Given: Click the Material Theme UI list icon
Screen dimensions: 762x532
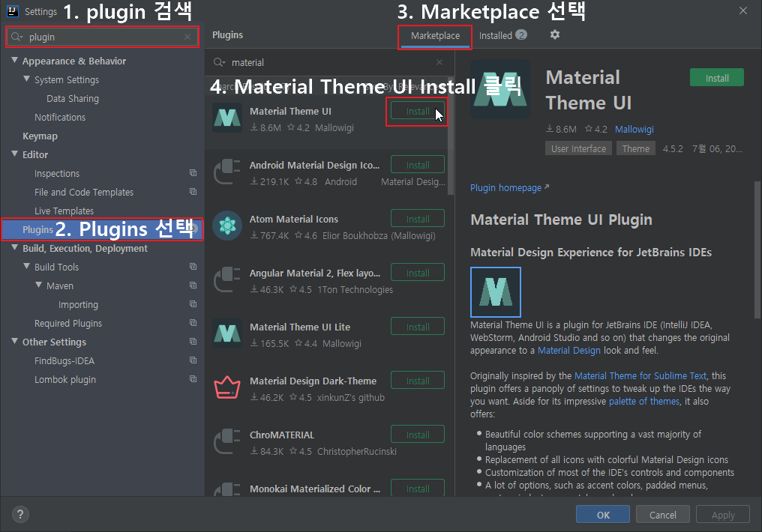Looking at the screenshot, I should pyautogui.click(x=227, y=118).
